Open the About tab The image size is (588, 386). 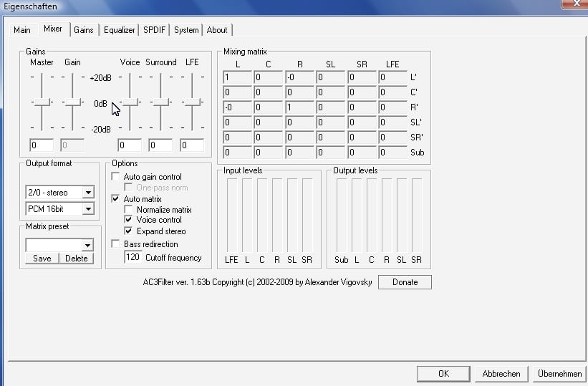click(217, 30)
